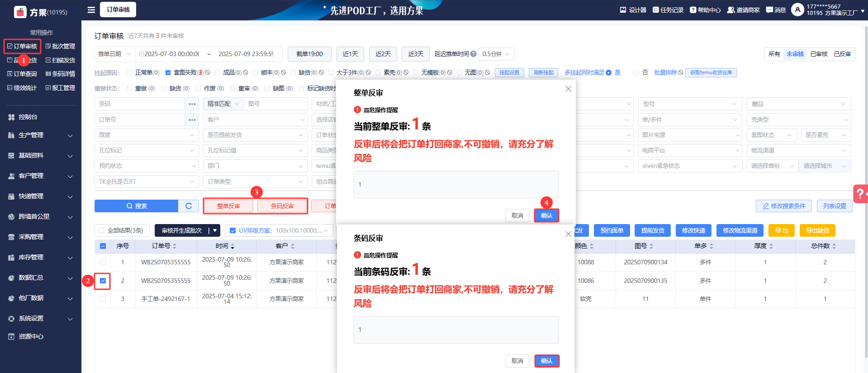Click the 条码反审 button
This screenshot has height=373, width=868.
click(x=282, y=206)
